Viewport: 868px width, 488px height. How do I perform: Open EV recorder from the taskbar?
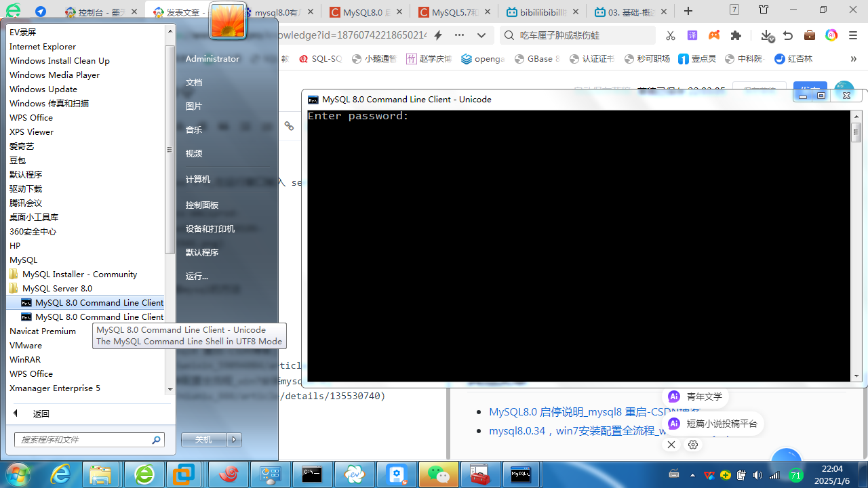click(355, 475)
